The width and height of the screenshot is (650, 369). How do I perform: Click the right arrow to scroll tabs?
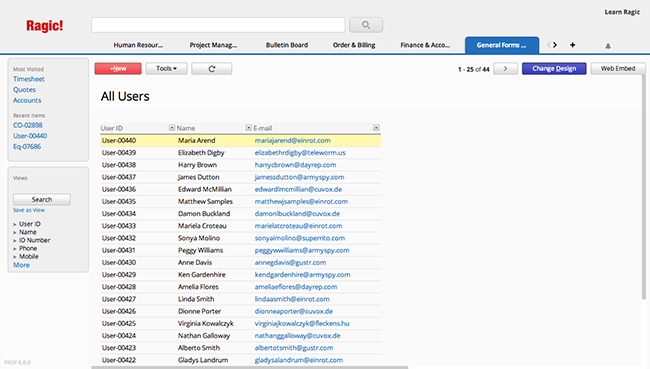pos(555,45)
